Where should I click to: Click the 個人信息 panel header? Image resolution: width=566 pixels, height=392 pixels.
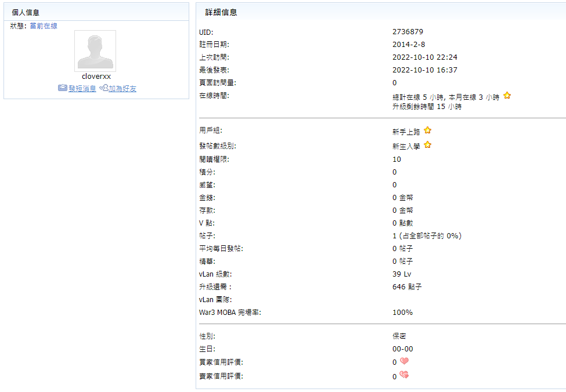(x=96, y=12)
